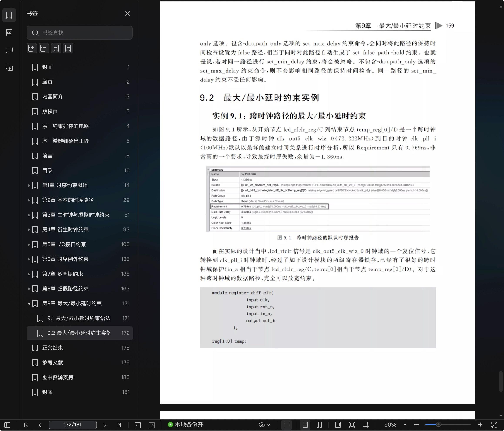Open 目录 bookmark
Screen dimensions: 504x431
tap(80, 171)
